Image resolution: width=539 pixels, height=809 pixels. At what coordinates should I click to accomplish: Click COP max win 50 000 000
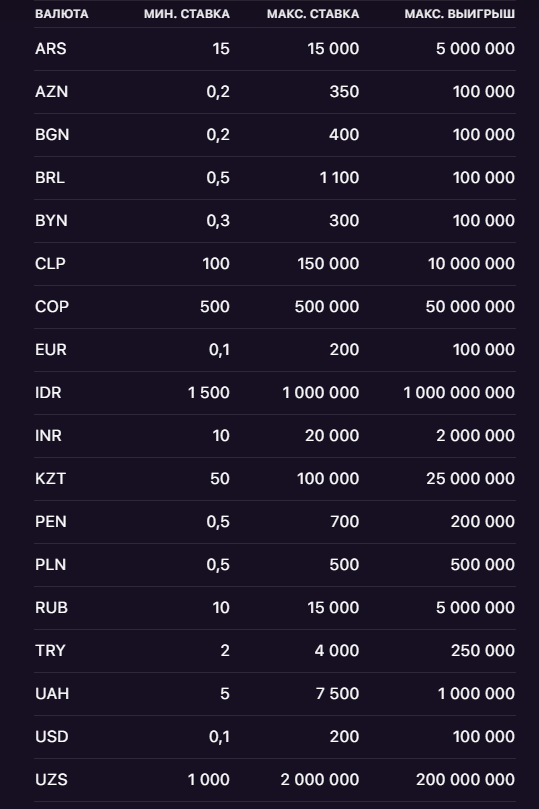pyautogui.click(x=470, y=306)
